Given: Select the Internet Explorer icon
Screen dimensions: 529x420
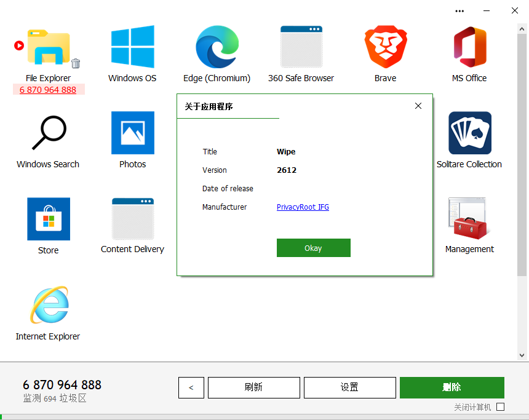Looking at the screenshot, I should click(50, 305).
